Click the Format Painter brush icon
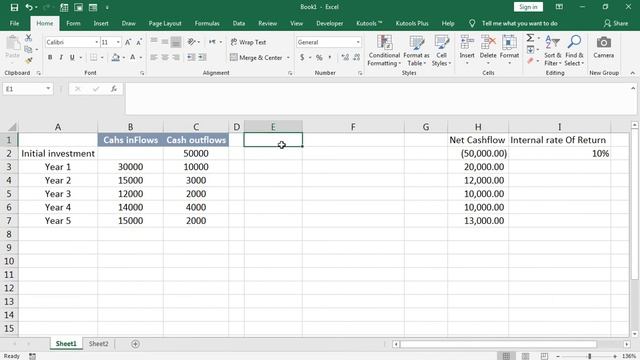640x360 pixels. point(28,60)
